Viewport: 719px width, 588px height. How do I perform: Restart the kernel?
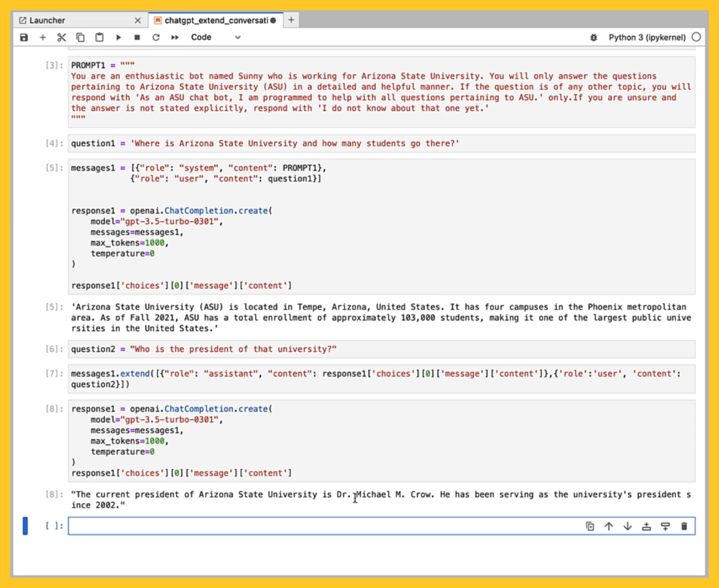156,38
